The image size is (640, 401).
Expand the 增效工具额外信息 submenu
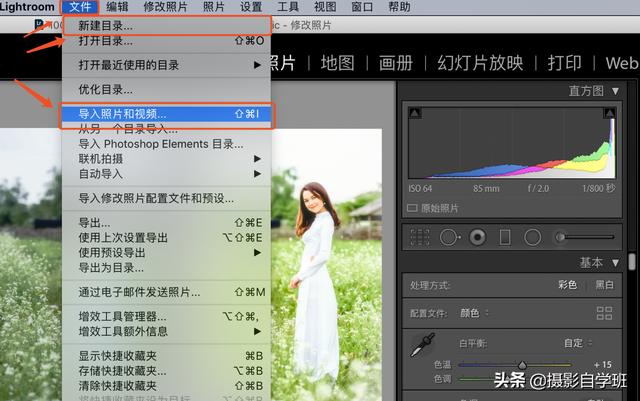coord(166,331)
